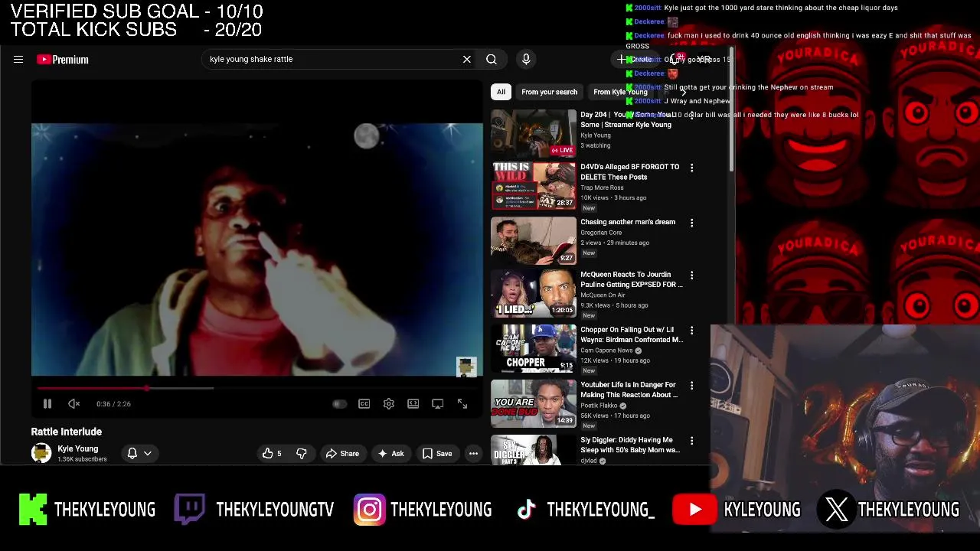Open the YouTube hamburger guide menu

18,59
